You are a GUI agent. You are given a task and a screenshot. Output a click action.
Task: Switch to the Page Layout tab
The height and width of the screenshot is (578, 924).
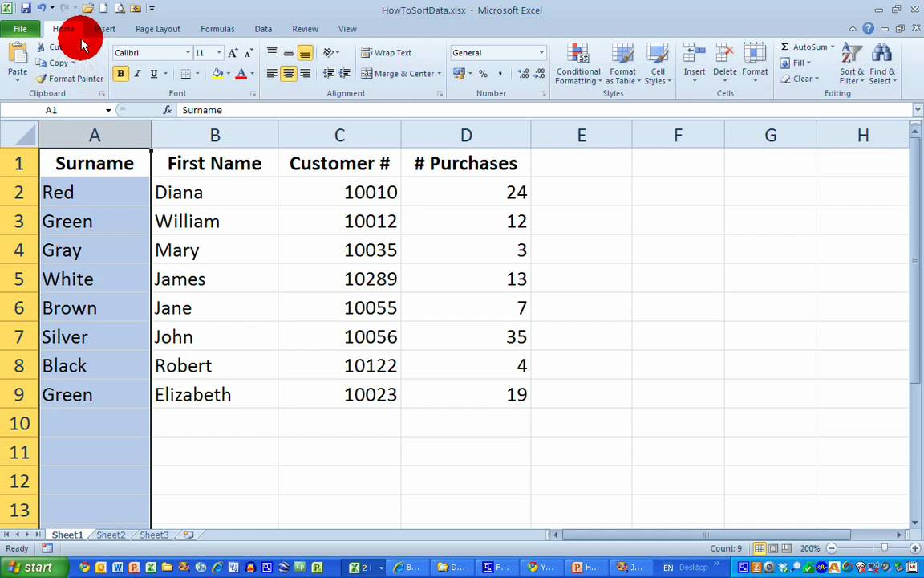click(x=158, y=28)
